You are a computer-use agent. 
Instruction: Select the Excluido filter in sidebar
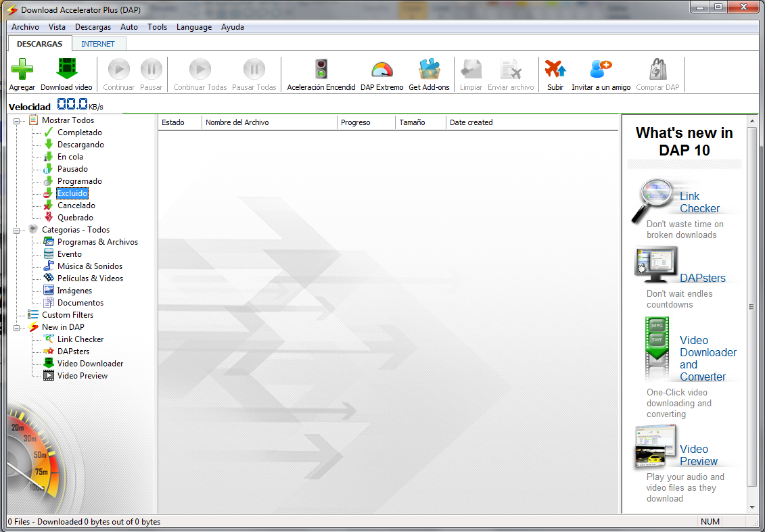(72, 193)
